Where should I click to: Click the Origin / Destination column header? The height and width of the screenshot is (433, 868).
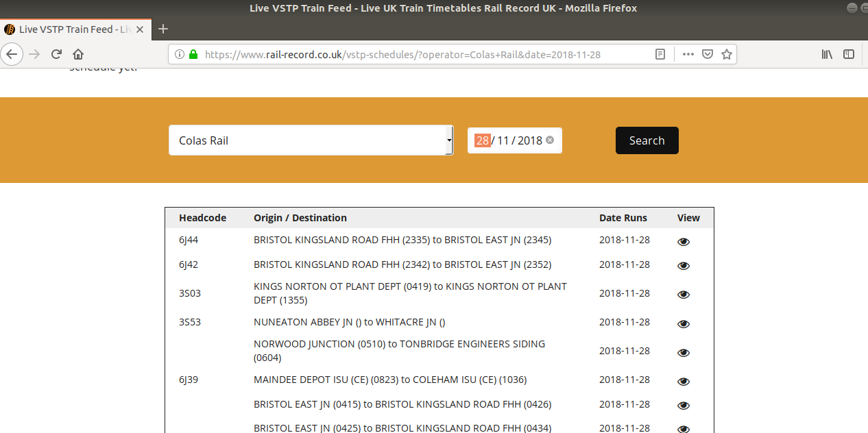click(x=300, y=218)
